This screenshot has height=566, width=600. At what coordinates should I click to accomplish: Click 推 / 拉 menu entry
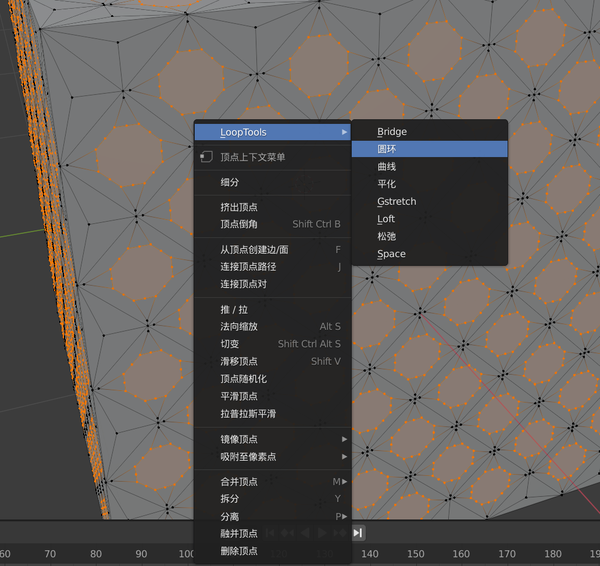[272, 310]
